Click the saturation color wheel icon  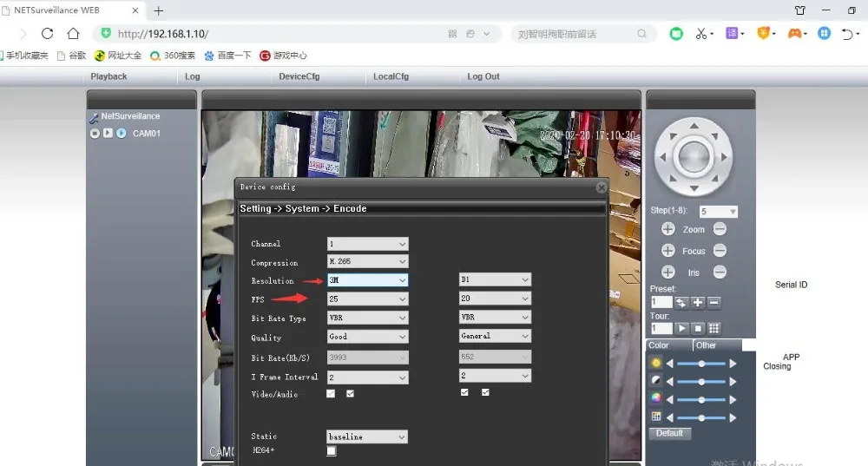pyautogui.click(x=656, y=398)
